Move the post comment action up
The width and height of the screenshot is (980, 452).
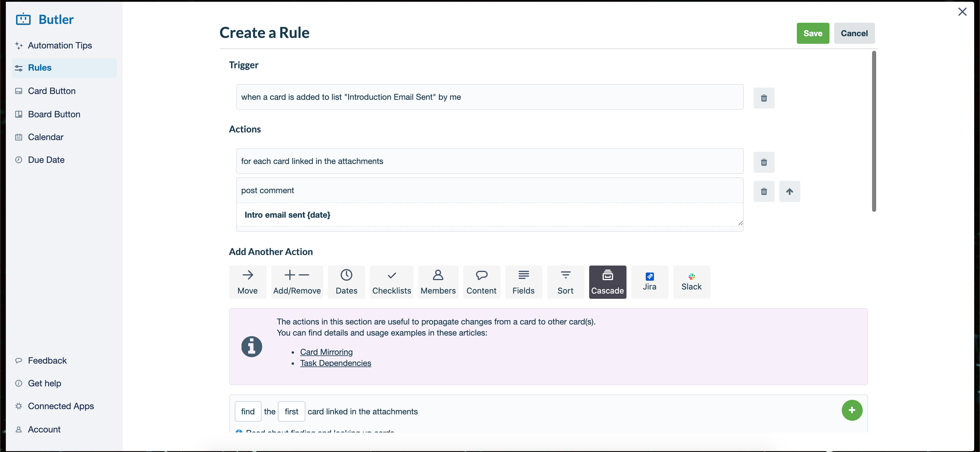click(x=790, y=191)
